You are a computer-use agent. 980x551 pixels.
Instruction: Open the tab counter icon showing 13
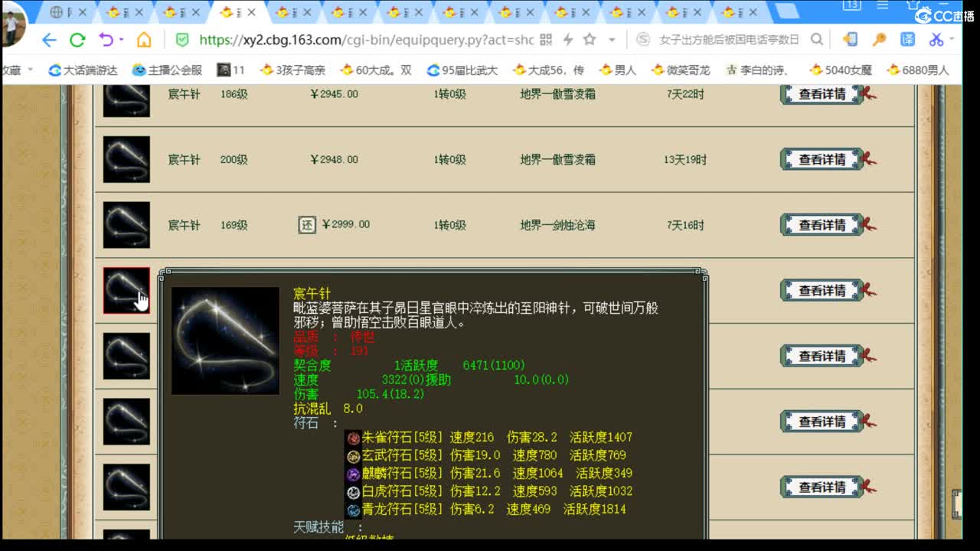coord(852,5)
